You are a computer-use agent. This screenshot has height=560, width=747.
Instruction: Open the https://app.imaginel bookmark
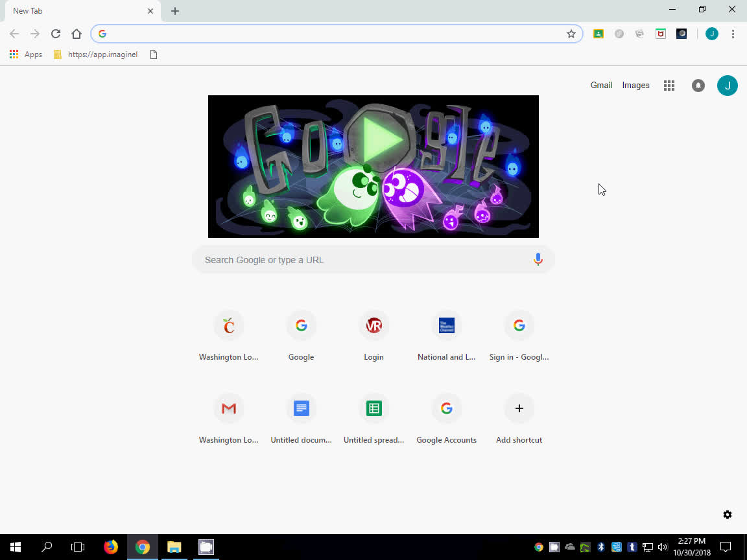coord(96,54)
